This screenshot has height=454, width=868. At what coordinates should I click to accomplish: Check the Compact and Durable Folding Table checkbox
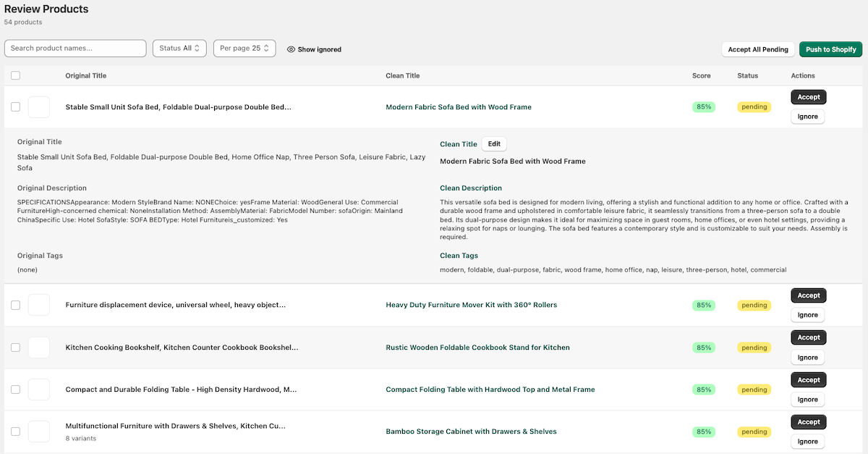coord(16,389)
